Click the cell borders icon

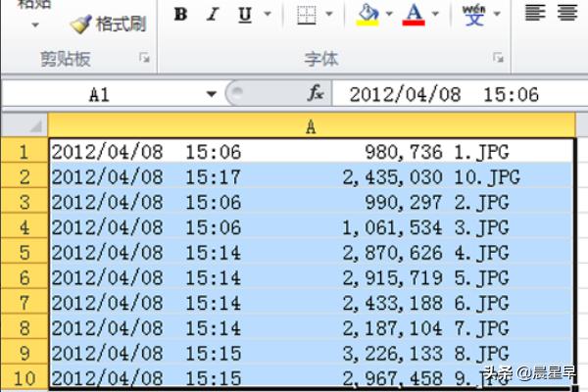pyautogui.click(x=307, y=15)
